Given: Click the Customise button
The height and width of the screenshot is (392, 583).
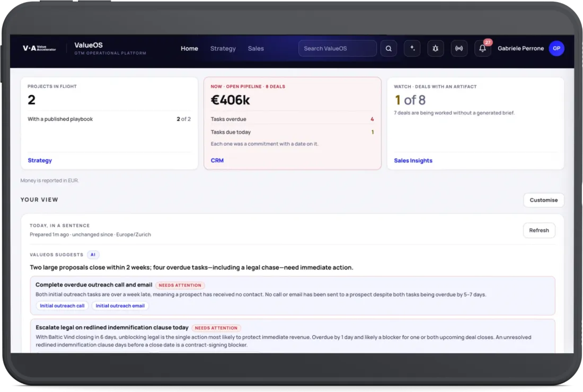Looking at the screenshot, I should [544, 200].
